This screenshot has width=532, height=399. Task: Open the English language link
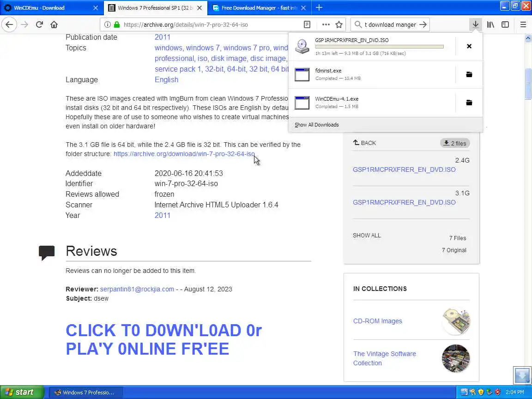(166, 79)
